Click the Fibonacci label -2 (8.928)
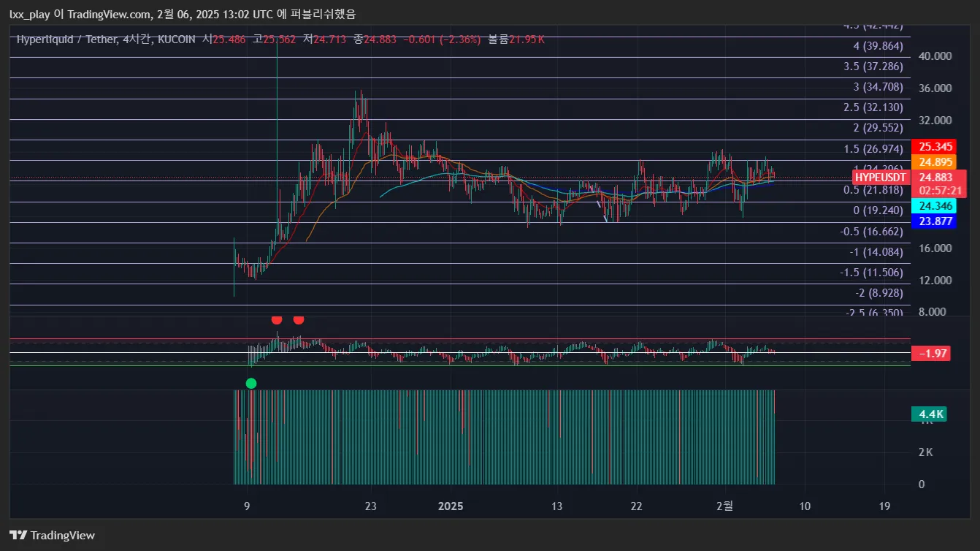The image size is (980, 551). 879,293
